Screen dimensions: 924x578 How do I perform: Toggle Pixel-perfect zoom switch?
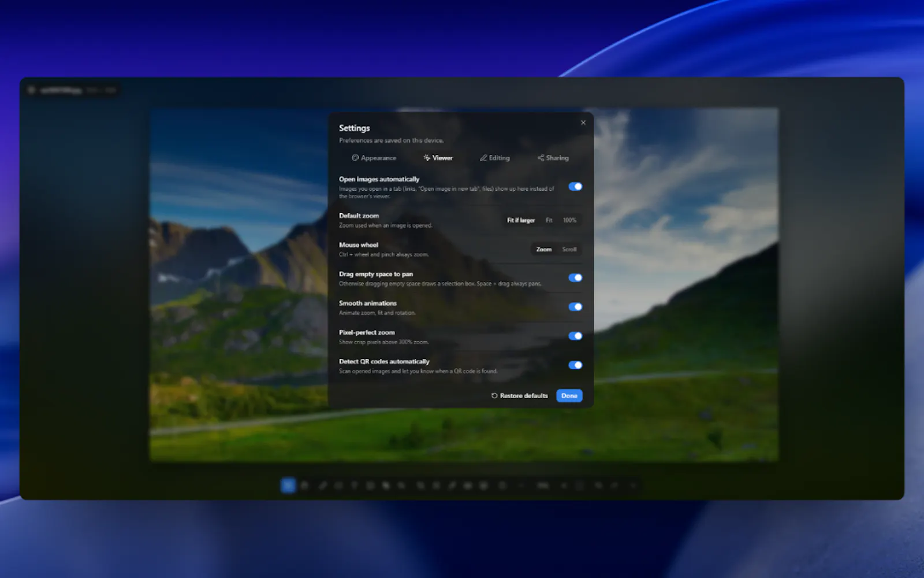(x=575, y=336)
